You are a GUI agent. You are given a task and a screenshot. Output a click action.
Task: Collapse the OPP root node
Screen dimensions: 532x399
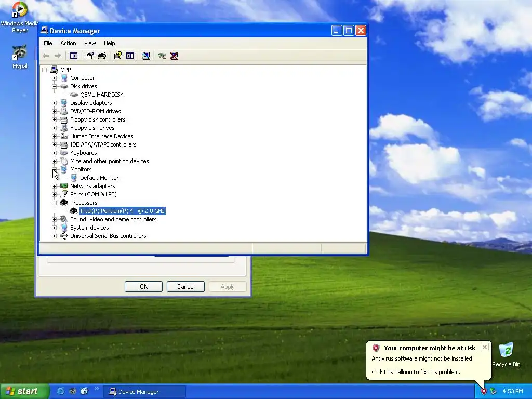(x=45, y=70)
